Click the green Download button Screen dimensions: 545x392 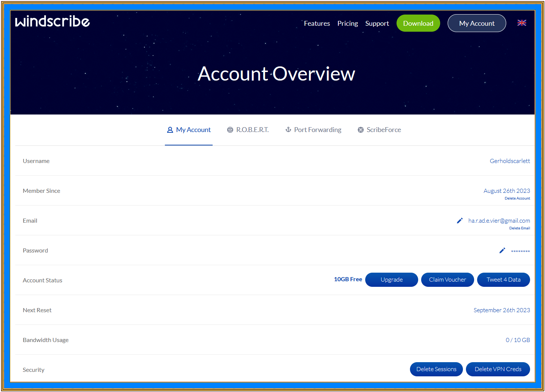(418, 23)
